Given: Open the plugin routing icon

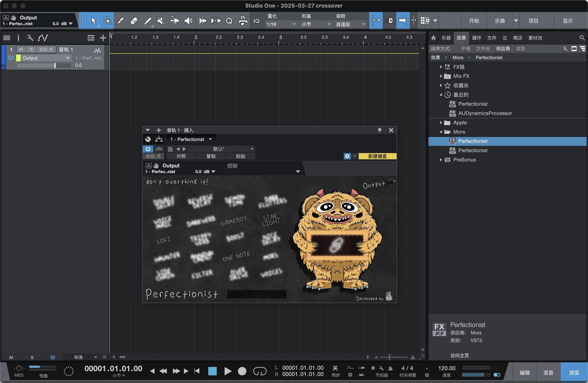Looking at the screenshot, I should click(x=159, y=139).
